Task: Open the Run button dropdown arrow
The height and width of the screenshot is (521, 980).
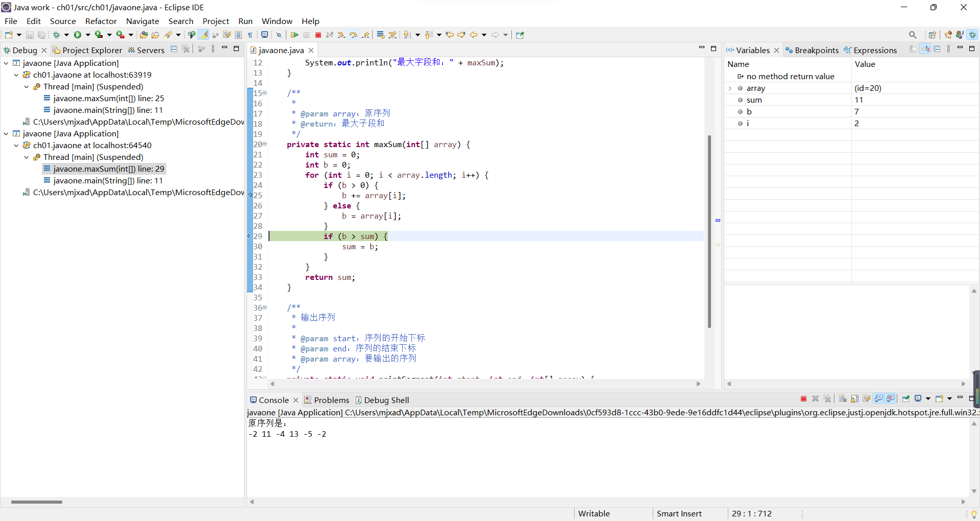Action: (x=88, y=35)
